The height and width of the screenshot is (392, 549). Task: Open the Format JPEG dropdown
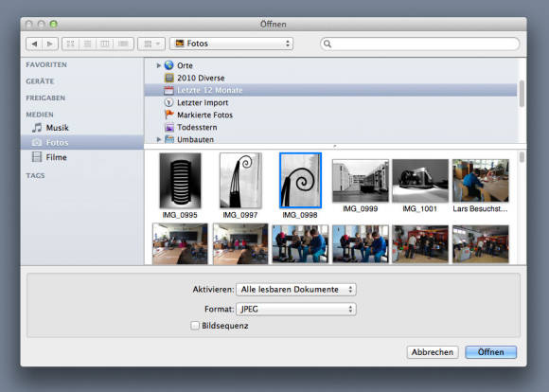point(296,309)
